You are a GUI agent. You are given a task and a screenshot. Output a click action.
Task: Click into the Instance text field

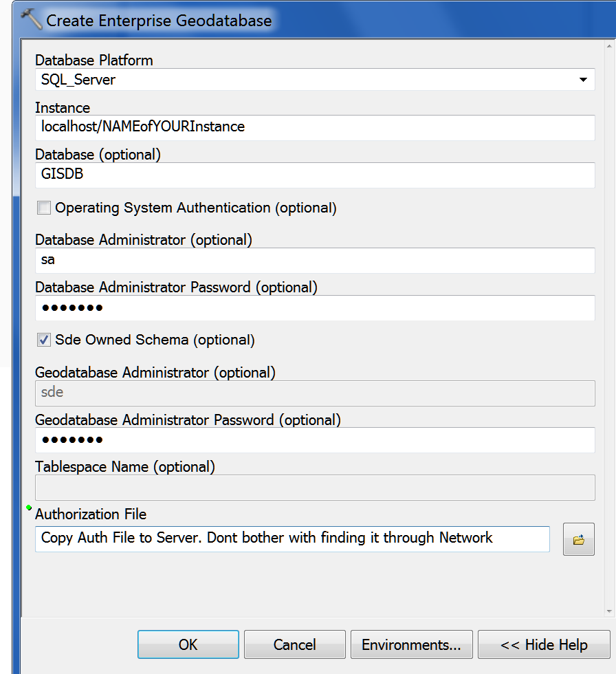(x=314, y=127)
